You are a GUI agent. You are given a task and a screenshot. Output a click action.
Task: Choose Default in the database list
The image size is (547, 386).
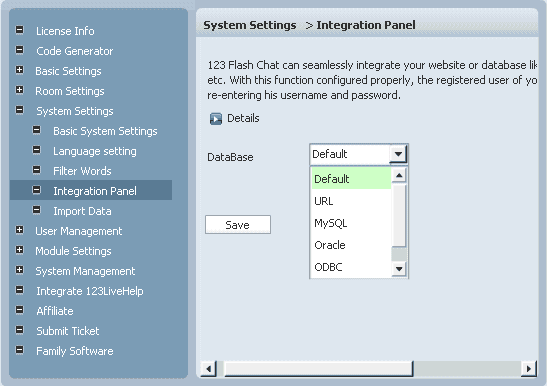351,179
